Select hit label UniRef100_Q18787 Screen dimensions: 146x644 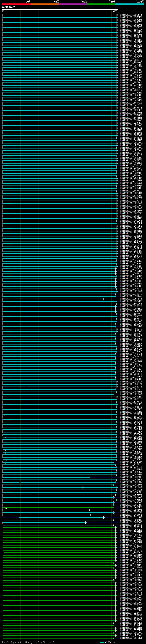click(x=131, y=568)
